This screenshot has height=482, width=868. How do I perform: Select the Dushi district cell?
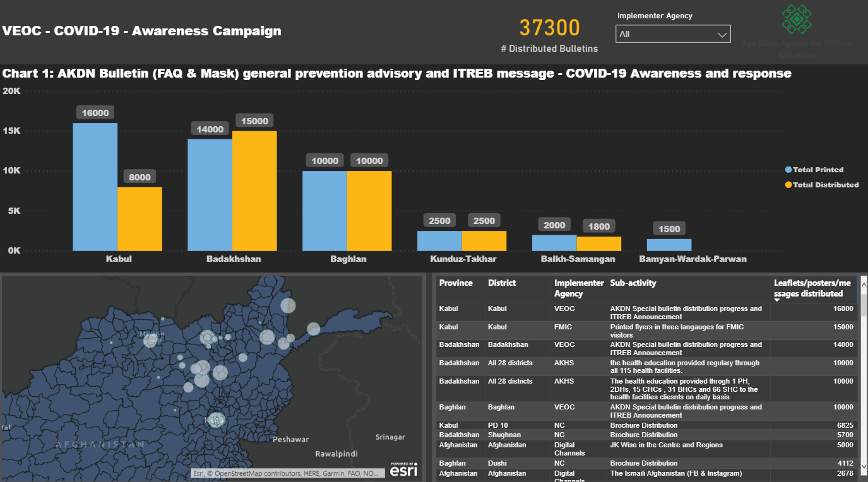coord(498,463)
